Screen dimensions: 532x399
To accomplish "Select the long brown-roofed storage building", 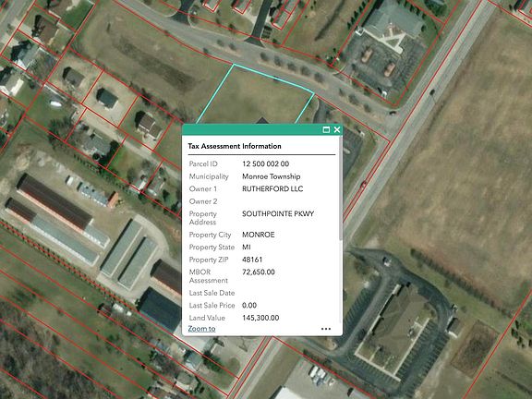I will [x=54, y=201].
